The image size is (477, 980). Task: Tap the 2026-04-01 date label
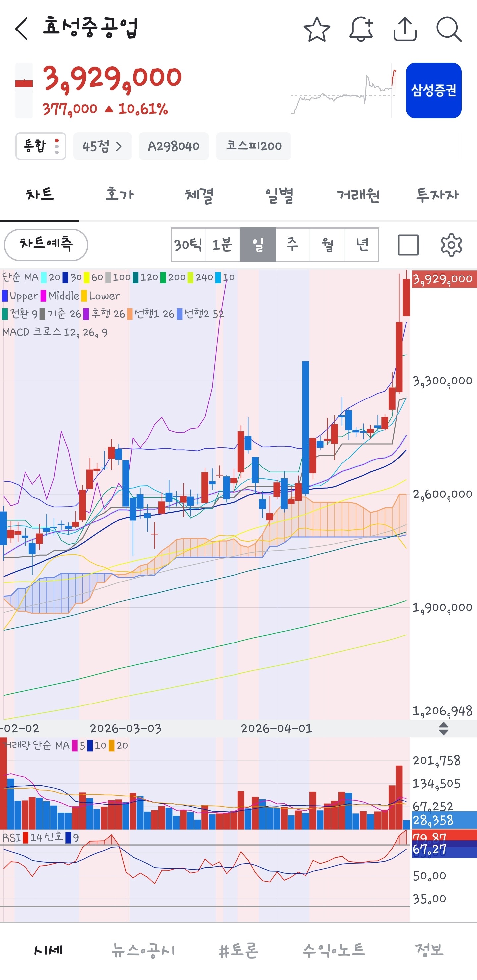point(277,728)
